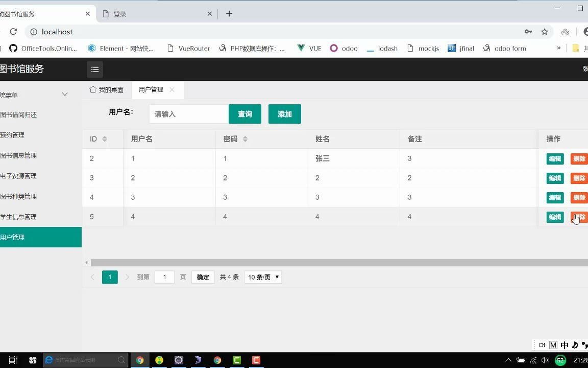Click the 查询 search button
Screen dimensions: 588x368
pyautogui.click(x=245, y=113)
